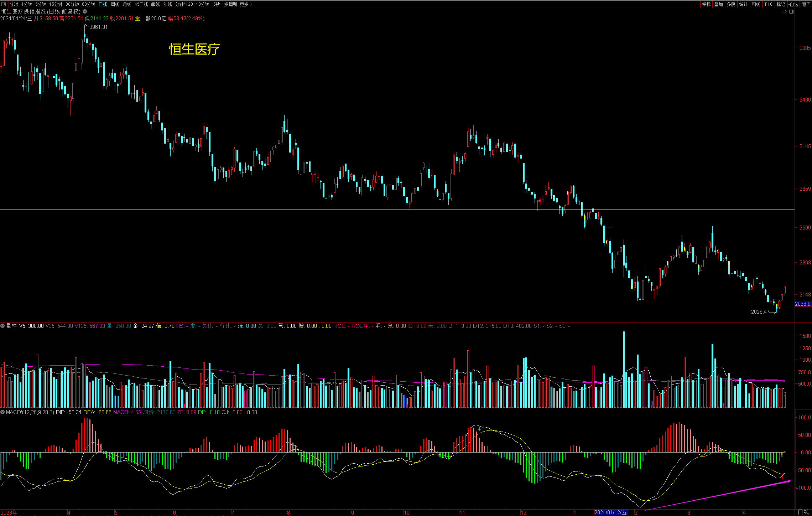Select 月线 monthly period

(x=127, y=4)
